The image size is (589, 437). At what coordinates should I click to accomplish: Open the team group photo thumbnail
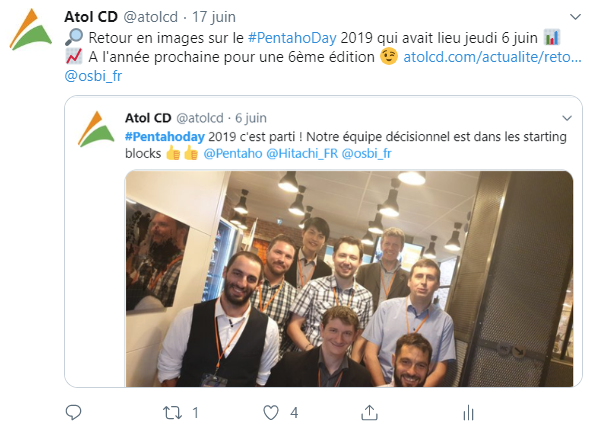(349, 279)
